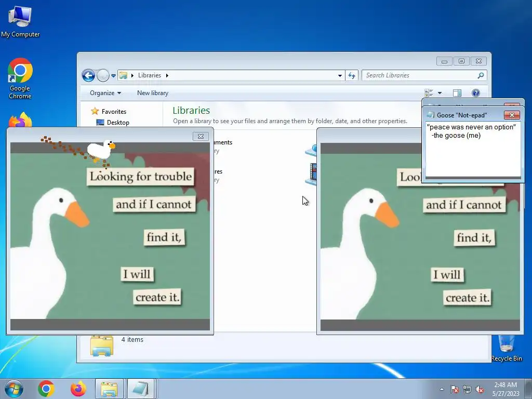Open Action Center flag tray icon

click(x=455, y=389)
